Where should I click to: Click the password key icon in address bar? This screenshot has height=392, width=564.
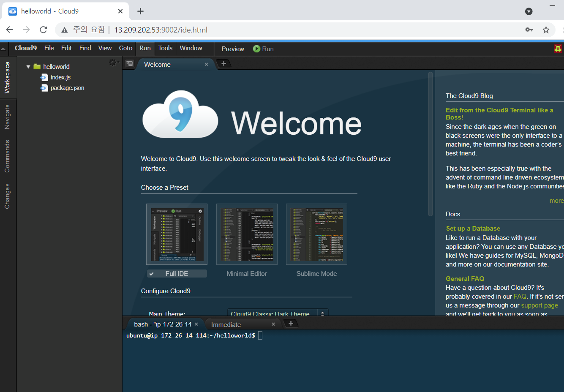[529, 30]
